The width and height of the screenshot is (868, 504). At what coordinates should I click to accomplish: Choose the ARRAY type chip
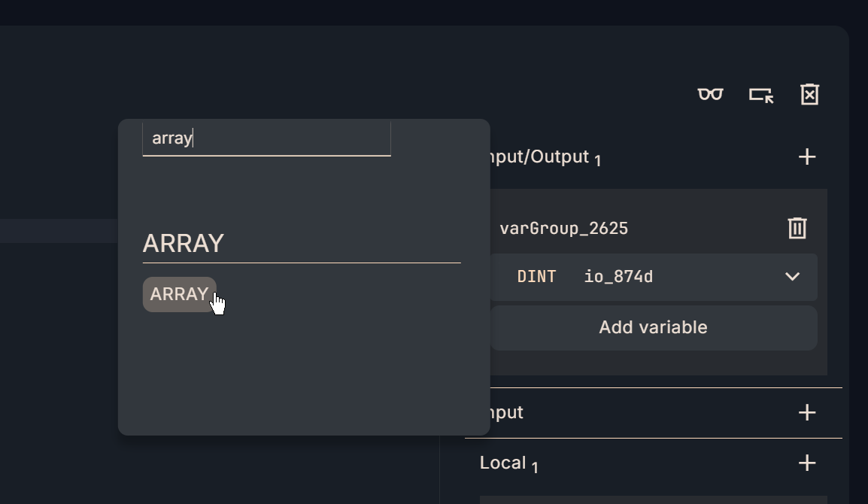(x=179, y=294)
